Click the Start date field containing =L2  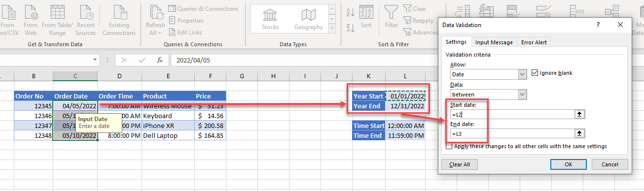click(x=513, y=114)
